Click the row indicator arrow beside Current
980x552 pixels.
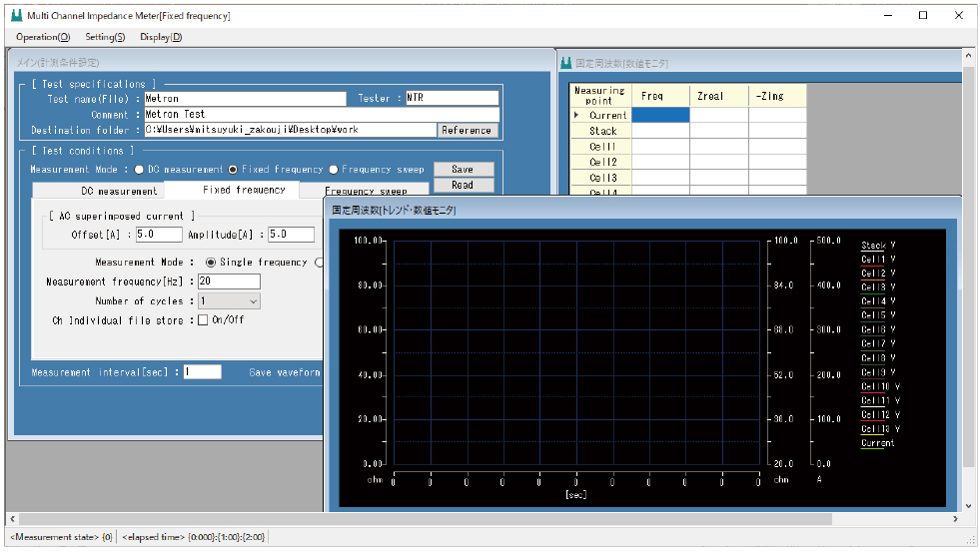tap(576, 115)
